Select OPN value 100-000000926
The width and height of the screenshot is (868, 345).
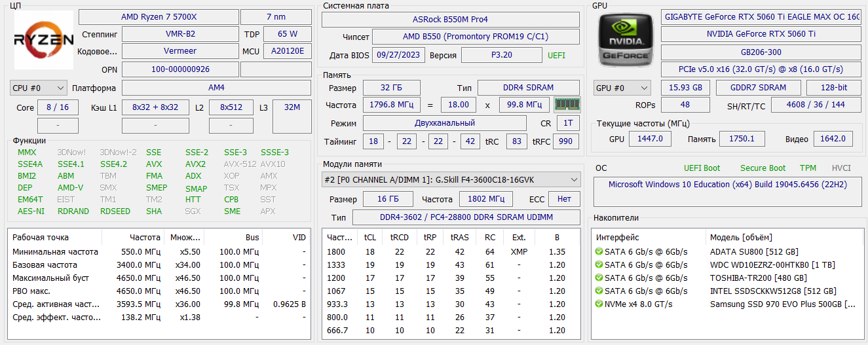179,69
